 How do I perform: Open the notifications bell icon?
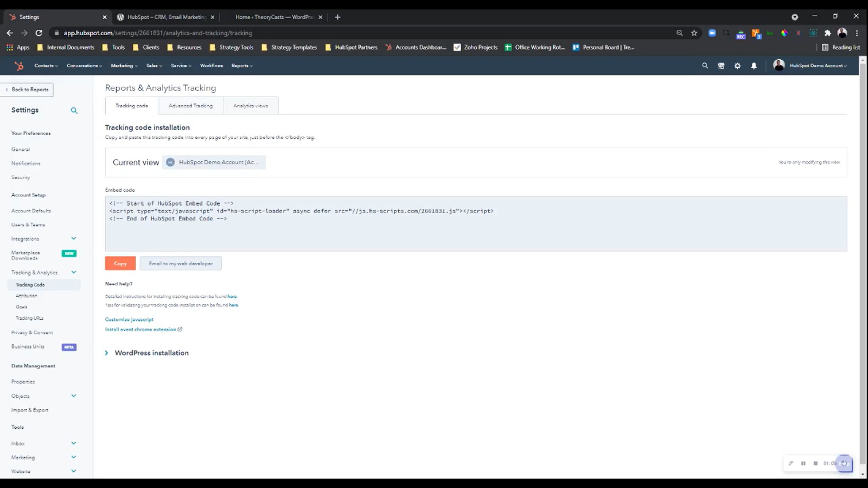[753, 66]
